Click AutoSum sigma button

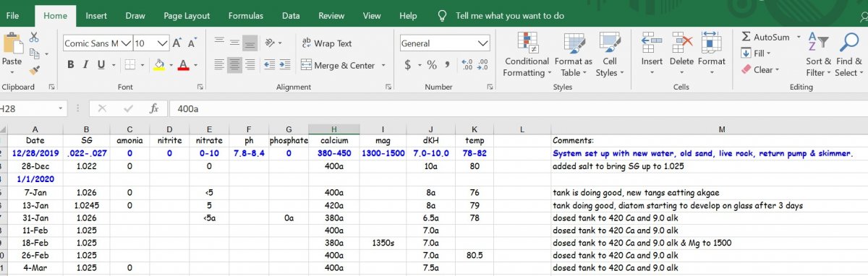[765, 37]
